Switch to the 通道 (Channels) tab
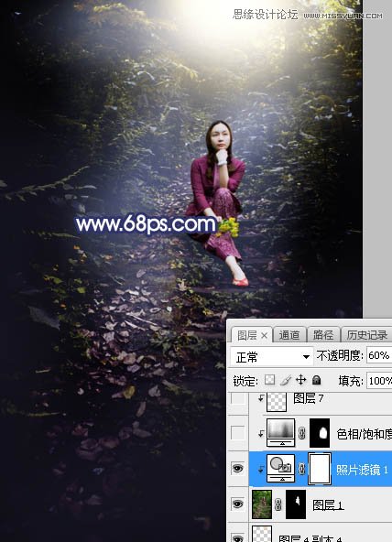This screenshot has width=392, height=542. 289,335
